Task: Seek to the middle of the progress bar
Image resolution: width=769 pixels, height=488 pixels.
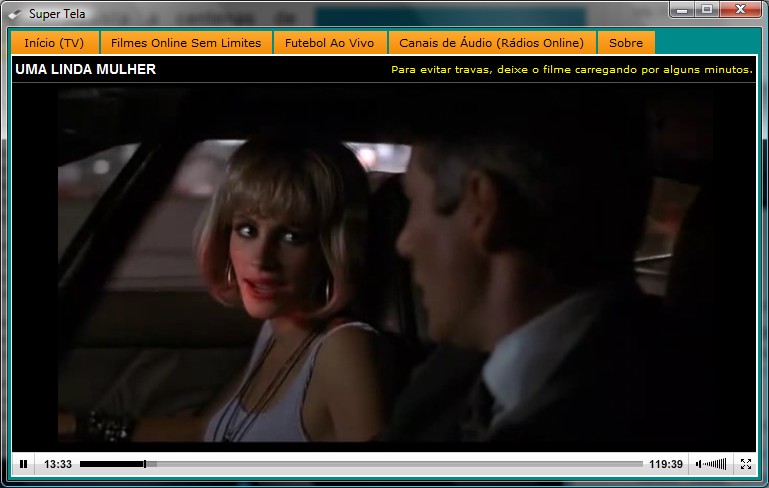Action: tap(361, 464)
